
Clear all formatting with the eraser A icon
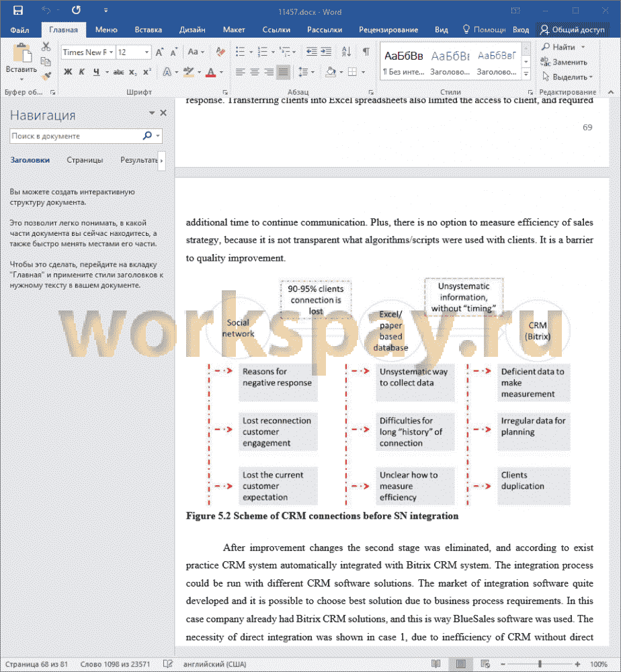[220, 52]
